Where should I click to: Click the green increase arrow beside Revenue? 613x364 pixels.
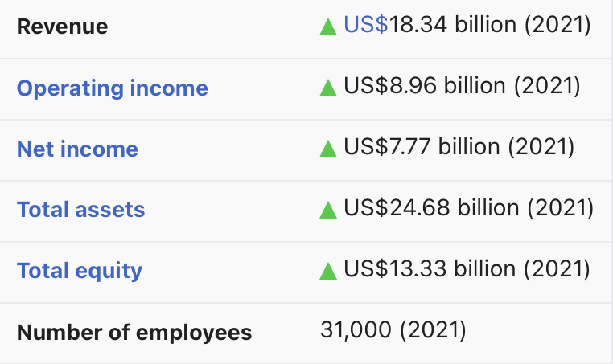coord(327,27)
